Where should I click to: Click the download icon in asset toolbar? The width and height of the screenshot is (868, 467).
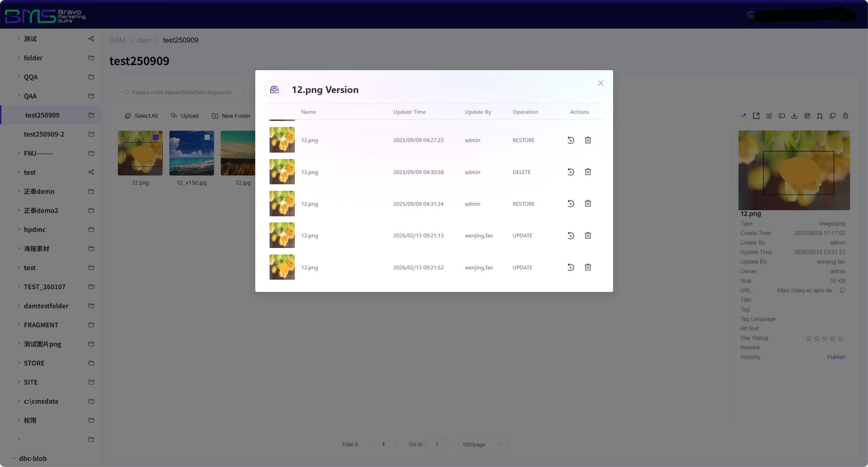(x=794, y=116)
